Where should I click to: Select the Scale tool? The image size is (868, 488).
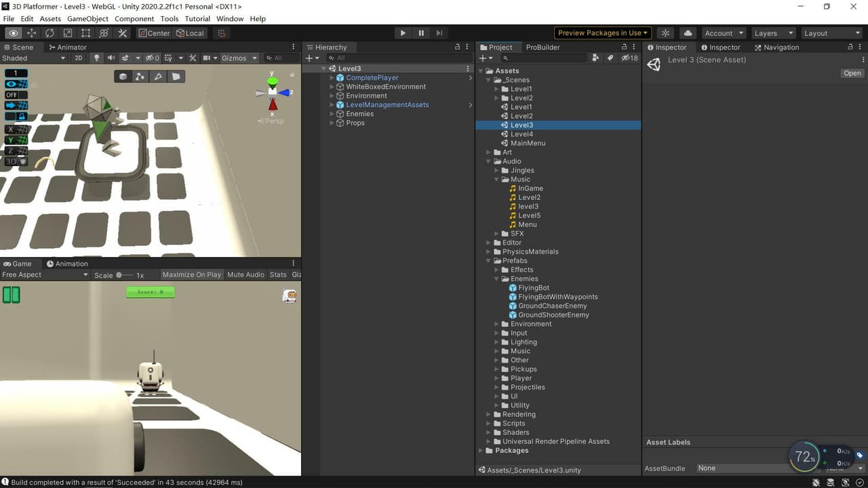pyautogui.click(x=68, y=33)
